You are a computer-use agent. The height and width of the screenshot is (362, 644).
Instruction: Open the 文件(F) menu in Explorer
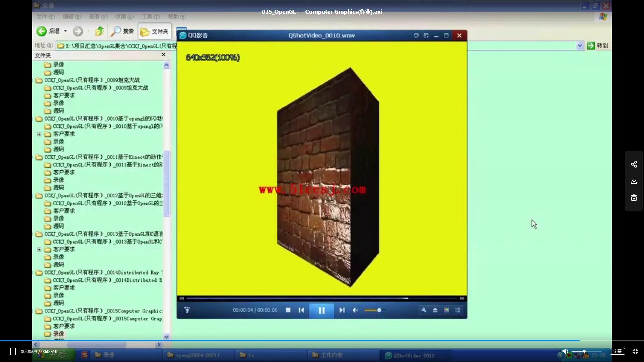click(x=46, y=16)
